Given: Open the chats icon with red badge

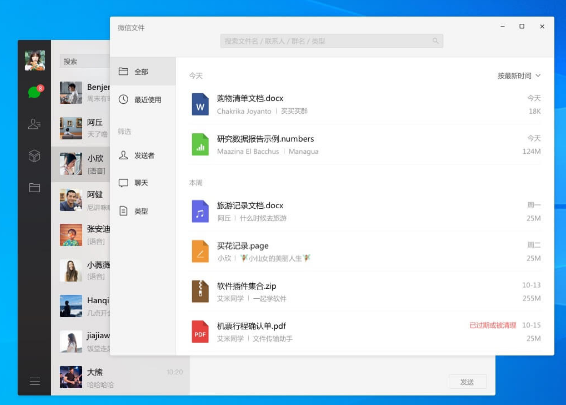Looking at the screenshot, I should coord(35,92).
